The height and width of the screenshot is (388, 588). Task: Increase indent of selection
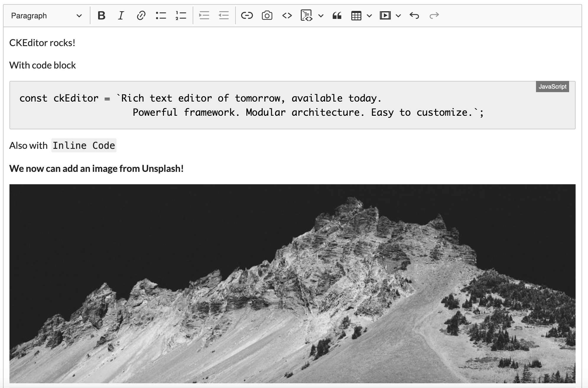204,15
